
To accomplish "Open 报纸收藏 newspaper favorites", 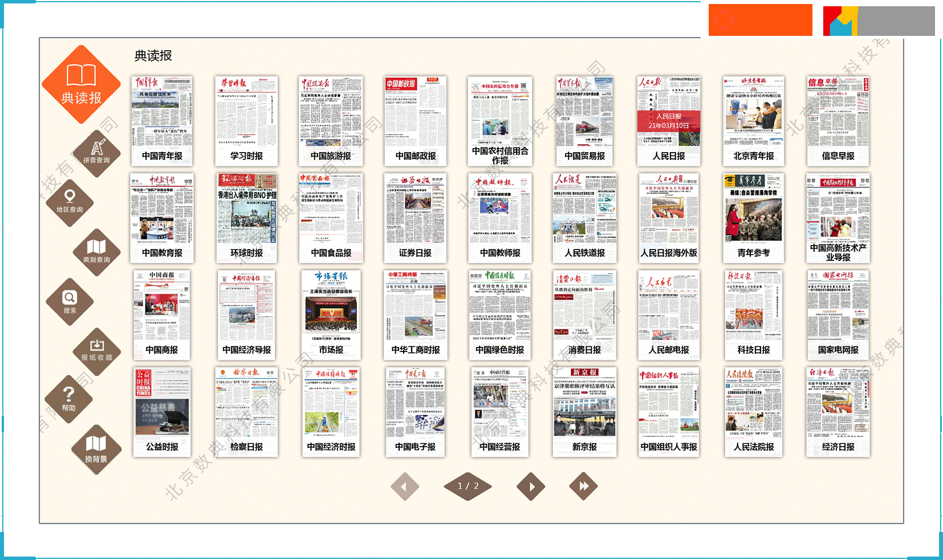I will pyautogui.click(x=96, y=351).
